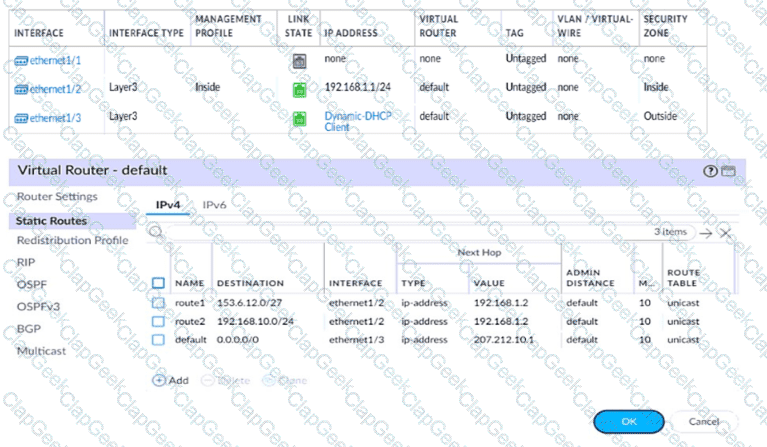Click the green ethernet1/2 link state icon
Screen dimensions: 767x447
pyautogui.click(x=298, y=89)
